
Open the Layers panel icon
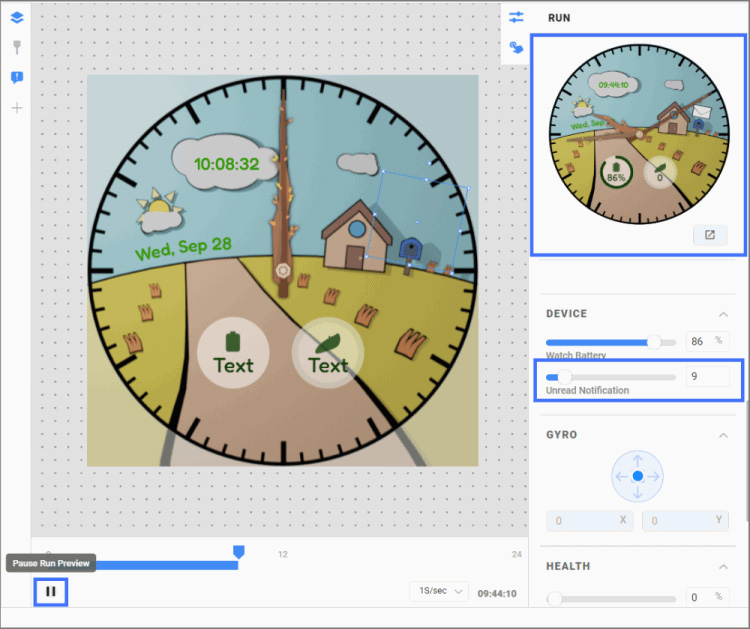click(x=16, y=17)
